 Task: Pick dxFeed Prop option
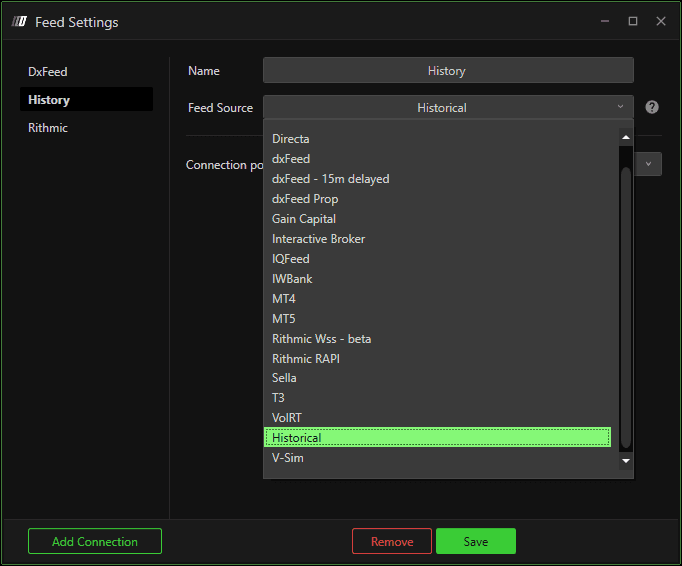(437, 199)
